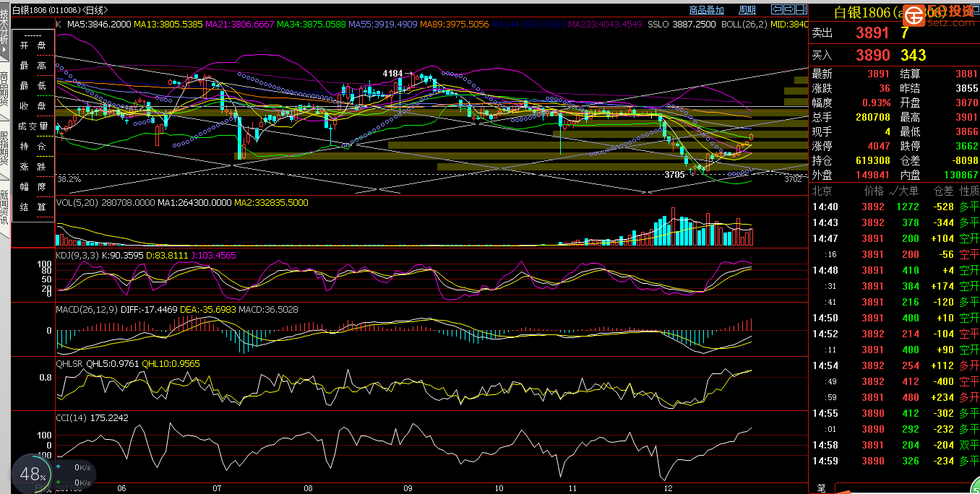Click 收盘 in the legend box
Viewport: 980px width, 494px height.
[x=33, y=106]
